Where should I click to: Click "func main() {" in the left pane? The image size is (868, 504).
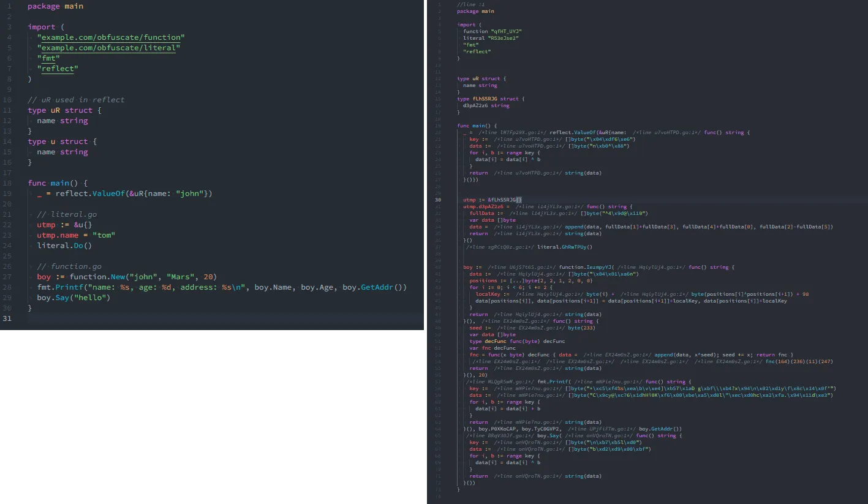point(58,183)
